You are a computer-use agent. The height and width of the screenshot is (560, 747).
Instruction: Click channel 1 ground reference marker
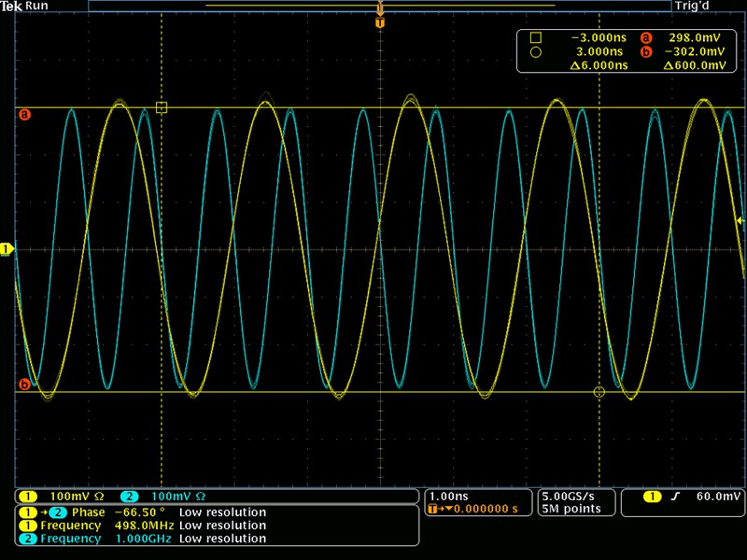click(x=7, y=249)
